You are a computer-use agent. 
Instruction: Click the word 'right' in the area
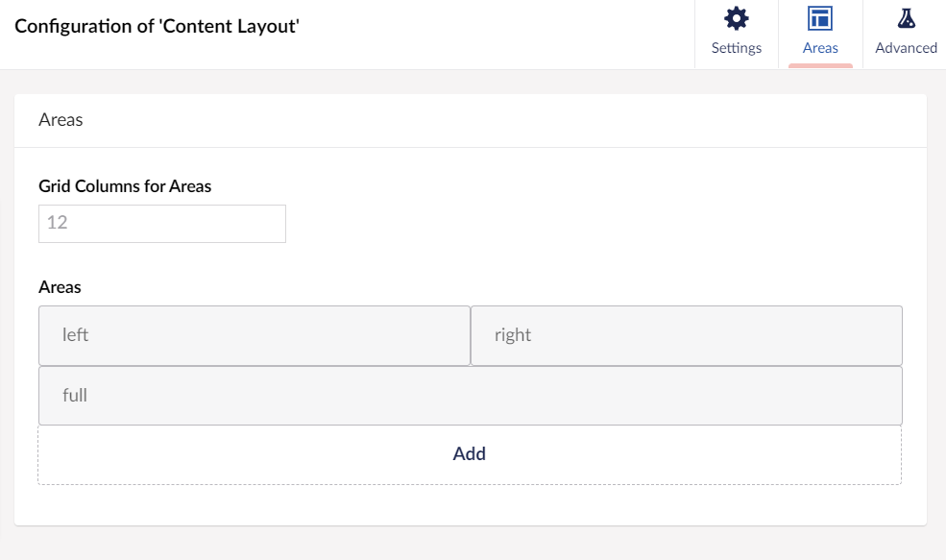pyautogui.click(x=513, y=335)
